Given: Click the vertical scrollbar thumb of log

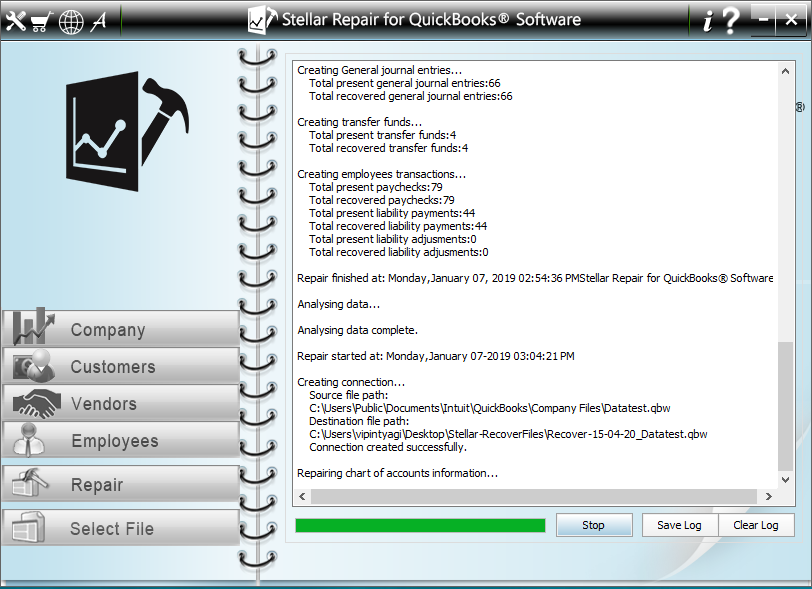Looking at the screenshot, I should [x=785, y=407].
